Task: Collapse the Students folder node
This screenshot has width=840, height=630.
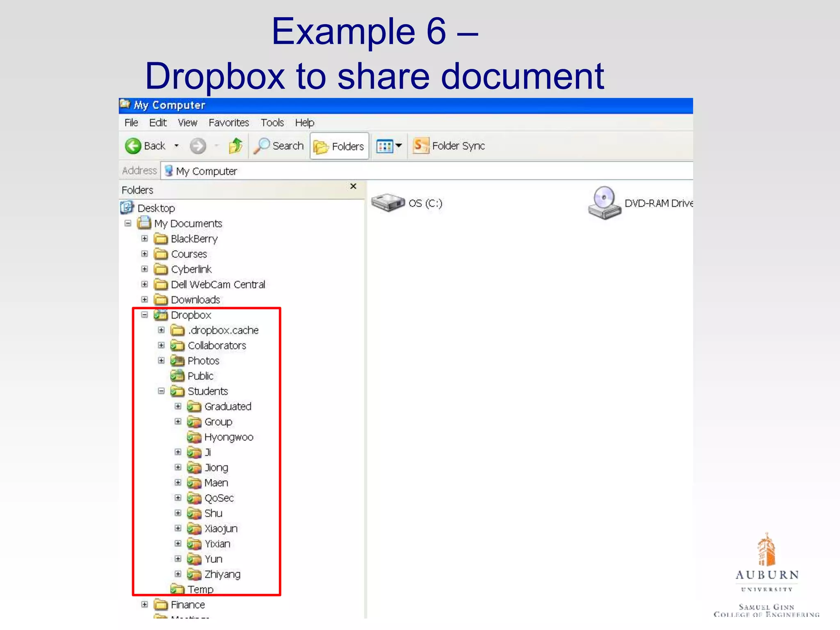Action: click(x=161, y=391)
